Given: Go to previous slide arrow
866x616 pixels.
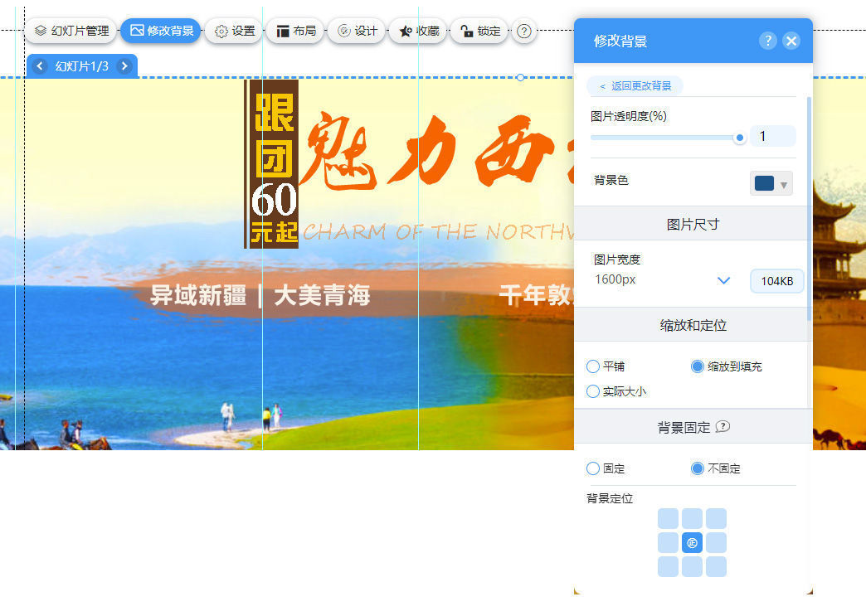Looking at the screenshot, I should (x=39, y=66).
